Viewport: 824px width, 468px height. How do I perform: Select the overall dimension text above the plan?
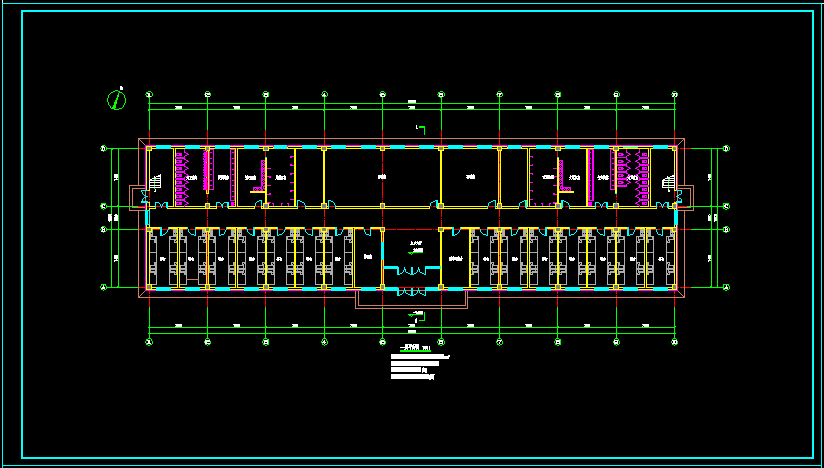(411, 101)
